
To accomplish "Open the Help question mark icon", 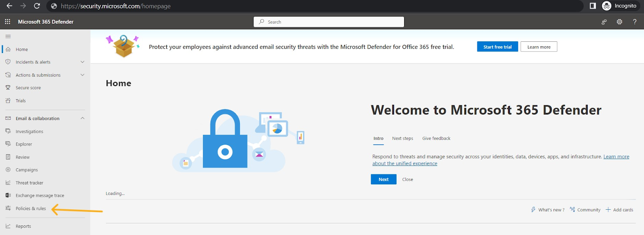I will [x=635, y=22].
